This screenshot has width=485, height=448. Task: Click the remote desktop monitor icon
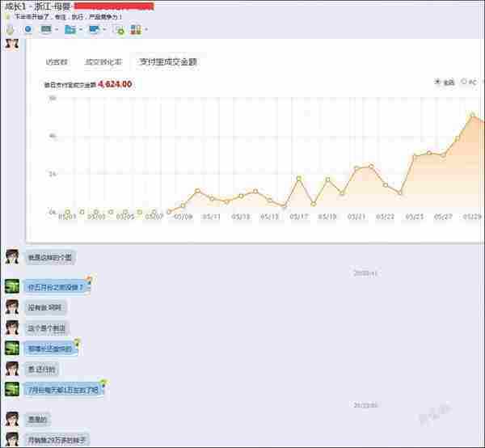(x=46, y=30)
